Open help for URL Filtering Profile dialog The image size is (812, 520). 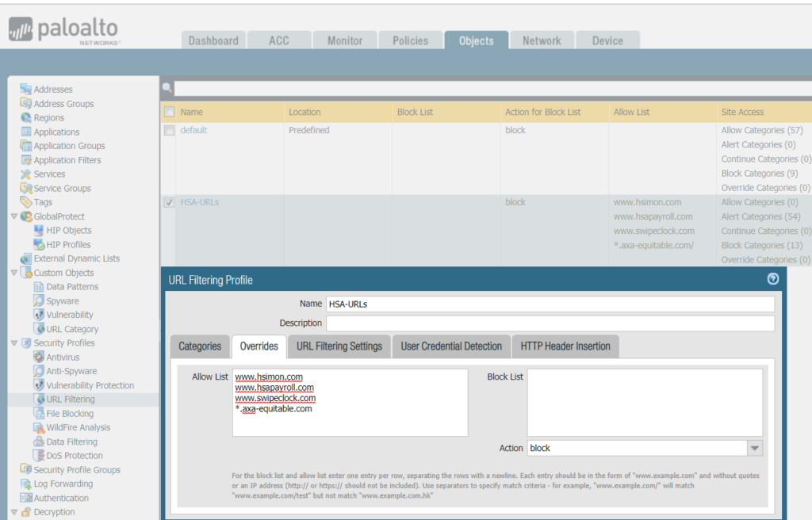pos(772,279)
